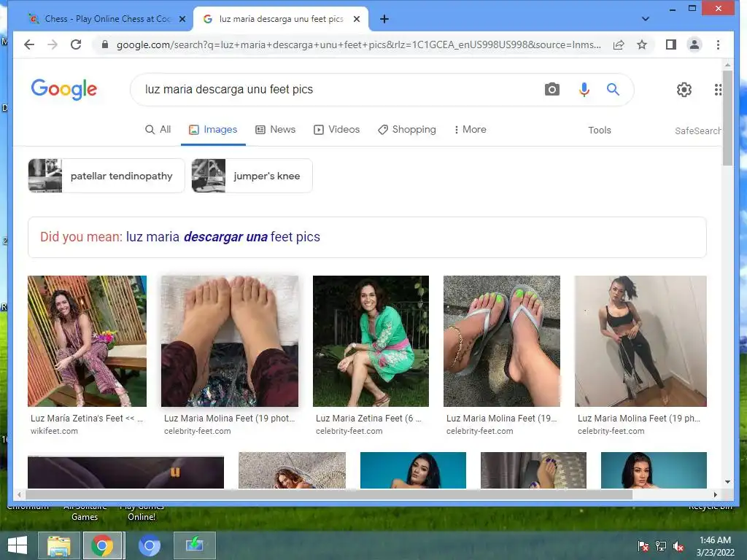The image size is (747, 560).
Task: Switch to the Chess - Play Online tab
Action: (107, 19)
